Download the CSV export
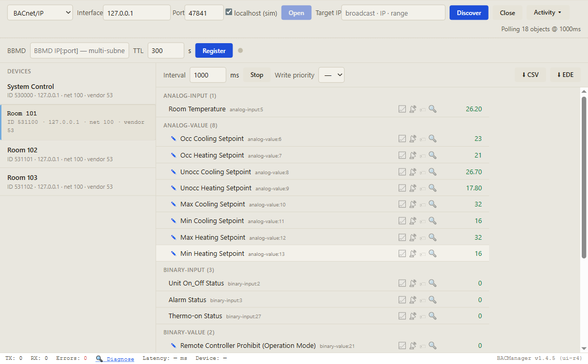The image size is (588, 364). click(x=530, y=75)
